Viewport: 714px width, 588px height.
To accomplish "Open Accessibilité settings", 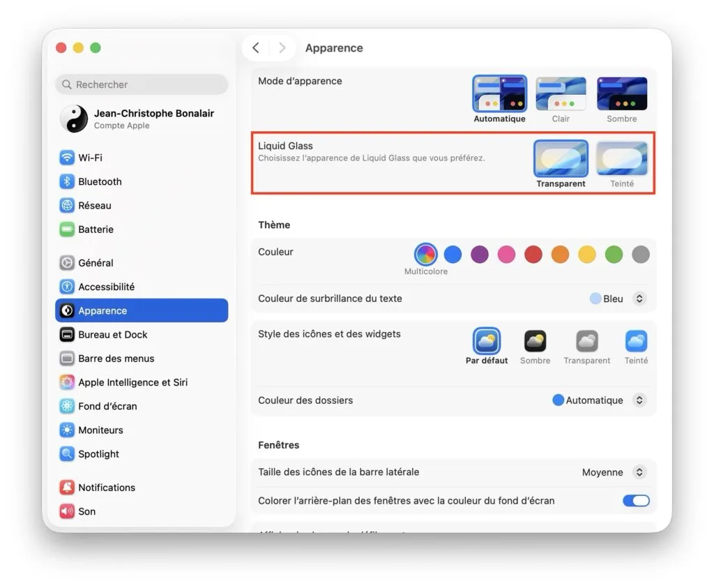I will coord(103,287).
